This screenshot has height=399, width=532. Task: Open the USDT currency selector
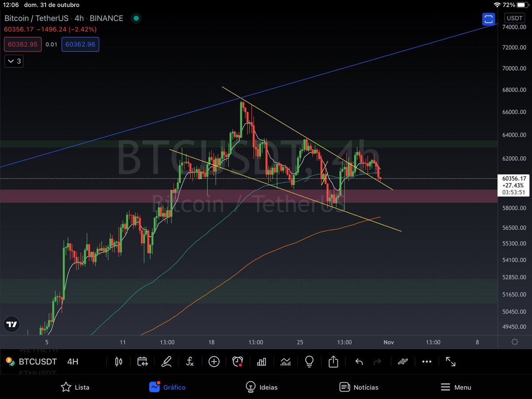pyautogui.click(x=514, y=19)
